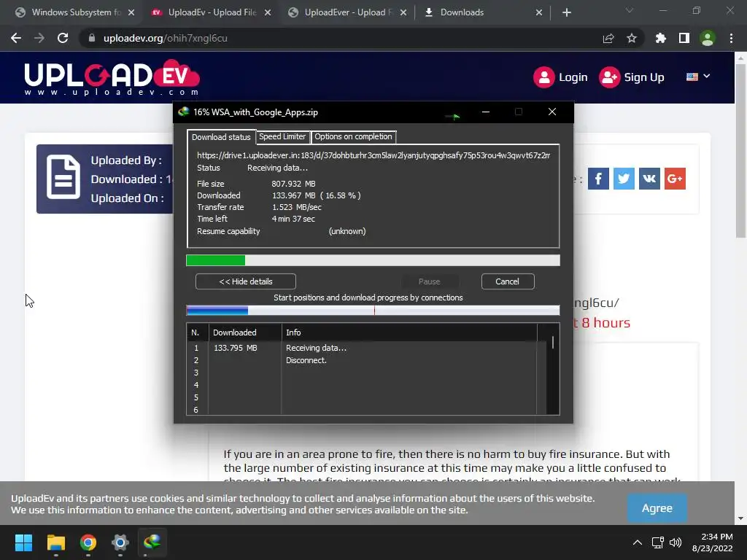Click the Hide details button
The height and width of the screenshot is (560, 747).
pos(246,281)
